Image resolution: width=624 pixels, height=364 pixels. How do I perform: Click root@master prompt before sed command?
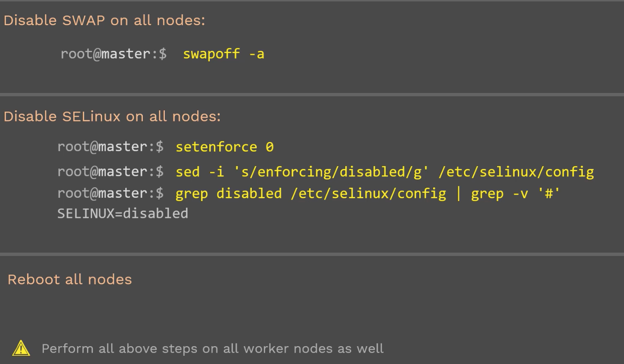(110, 172)
